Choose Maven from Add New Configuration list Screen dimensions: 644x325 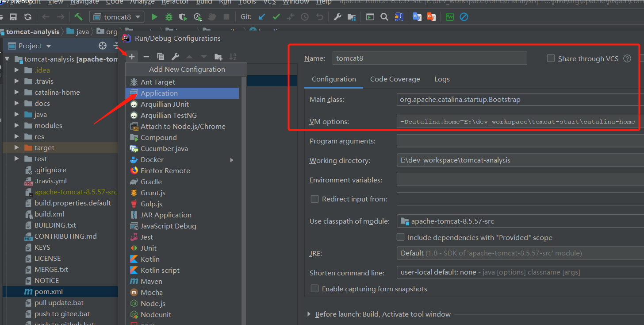[x=182, y=281]
